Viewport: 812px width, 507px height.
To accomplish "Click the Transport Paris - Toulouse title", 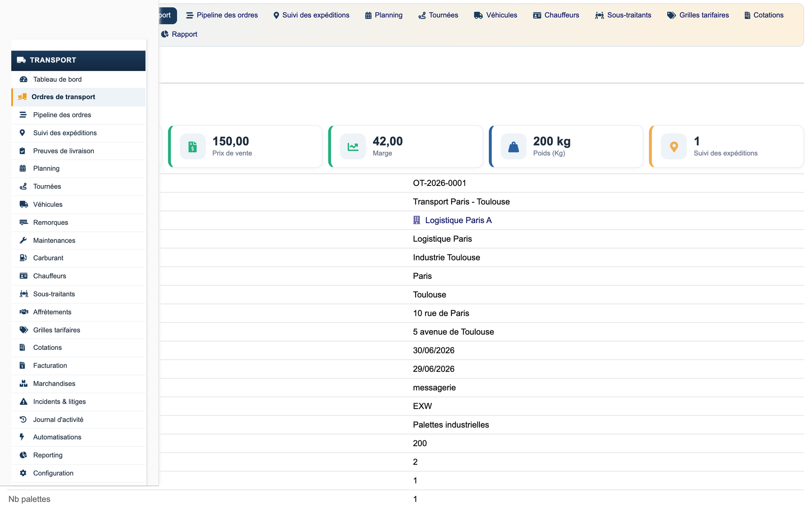I will (x=461, y=202).
